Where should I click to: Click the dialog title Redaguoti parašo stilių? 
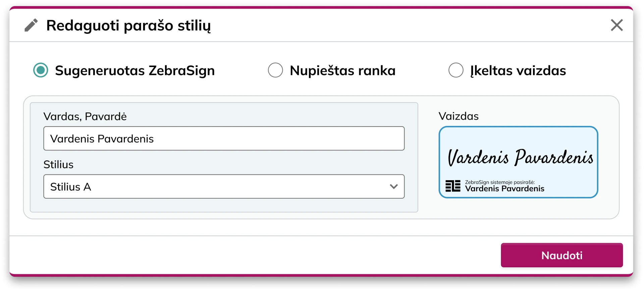129,25
